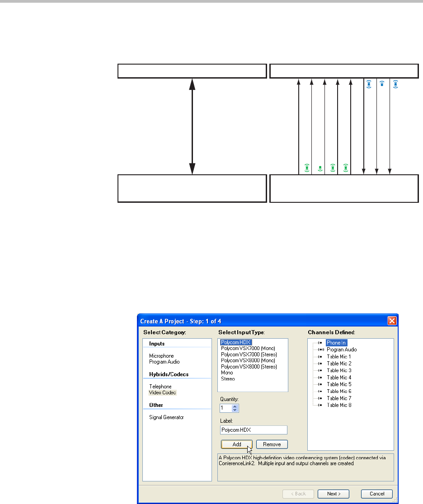Click Next to continue to step 2
The height and width of the screenshot is (504, 423).
point(333,494)
